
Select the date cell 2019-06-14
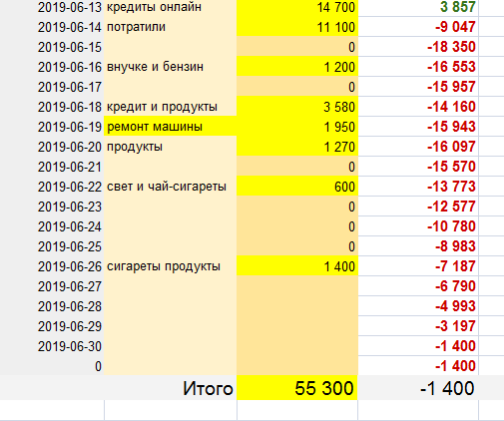(x=52, y=27)
